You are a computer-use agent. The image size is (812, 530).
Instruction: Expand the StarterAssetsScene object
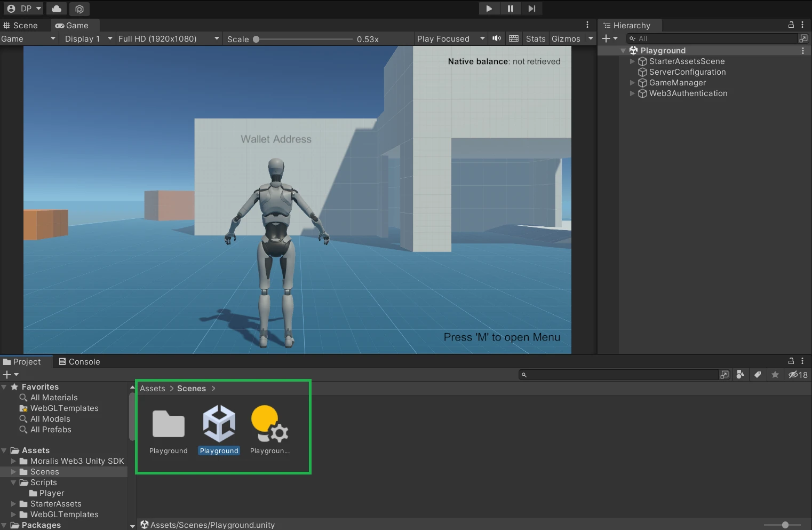(633, 61)
